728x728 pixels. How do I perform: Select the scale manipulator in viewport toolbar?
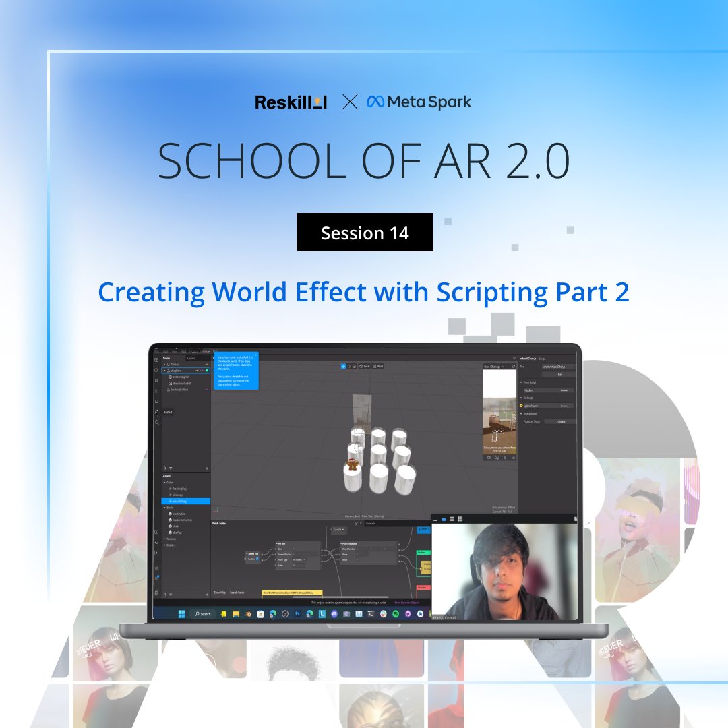tap(355, 366)
